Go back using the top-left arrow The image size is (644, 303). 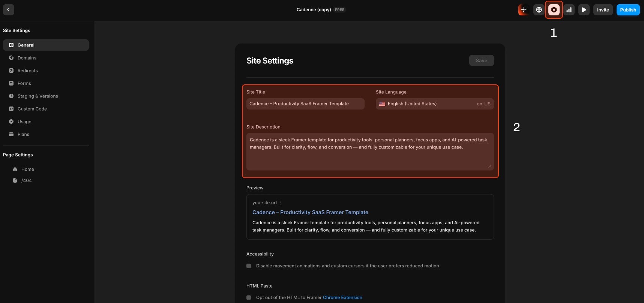click(9, 10)
